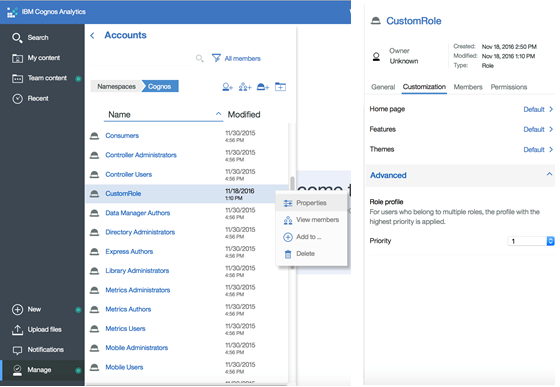This screenshot has height=387, width=560.
Task: Open the search magnifier in Accounts panel
Action: point(200,58)
